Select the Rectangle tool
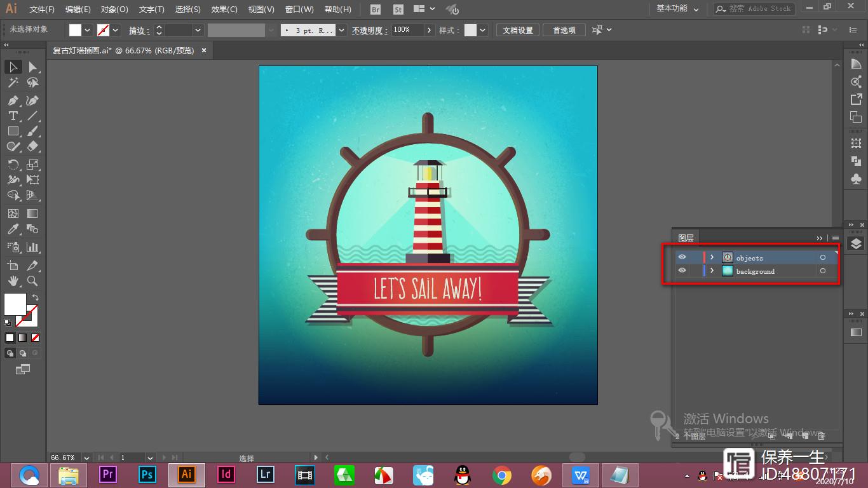 tap(13, 131)
